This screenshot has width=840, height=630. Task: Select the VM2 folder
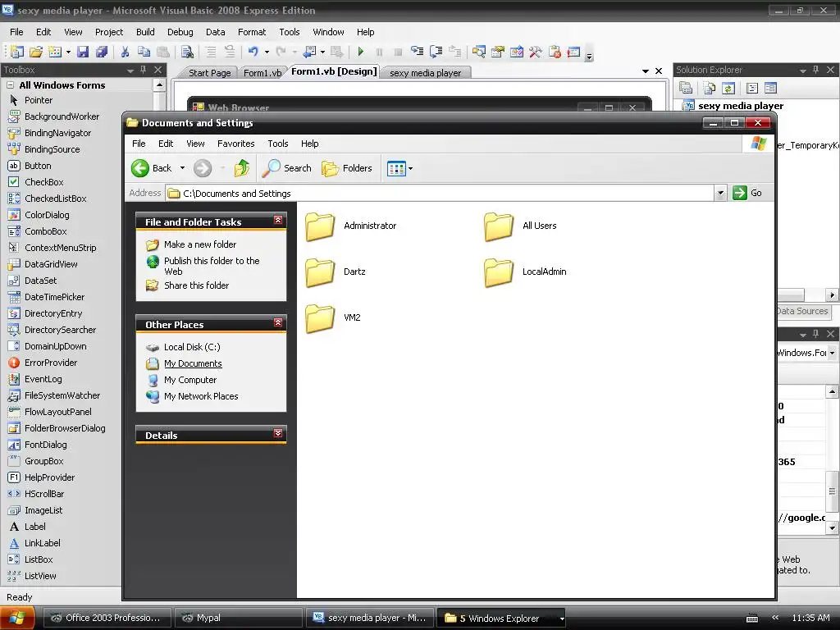click(x=333, y=317)
